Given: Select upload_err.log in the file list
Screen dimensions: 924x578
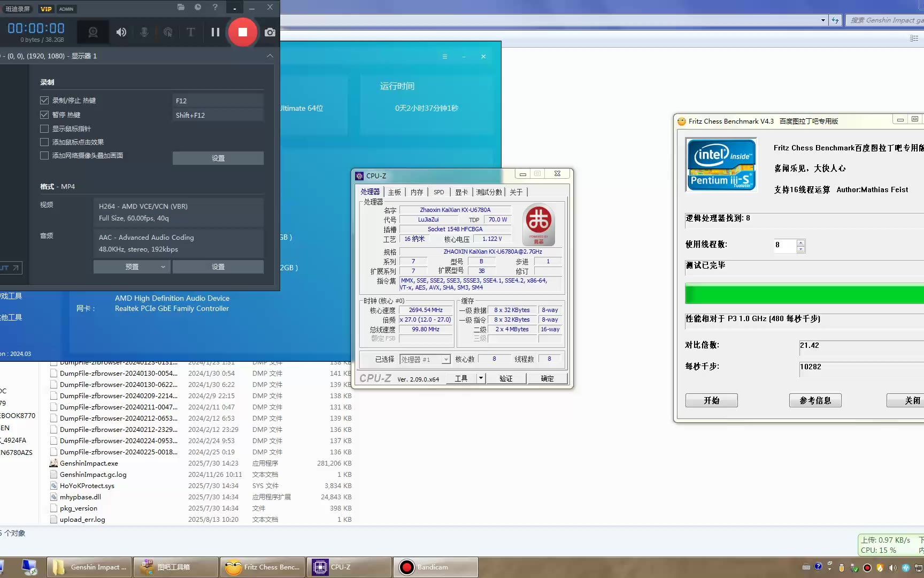Looking at the screenshot, I should point(82,520).
